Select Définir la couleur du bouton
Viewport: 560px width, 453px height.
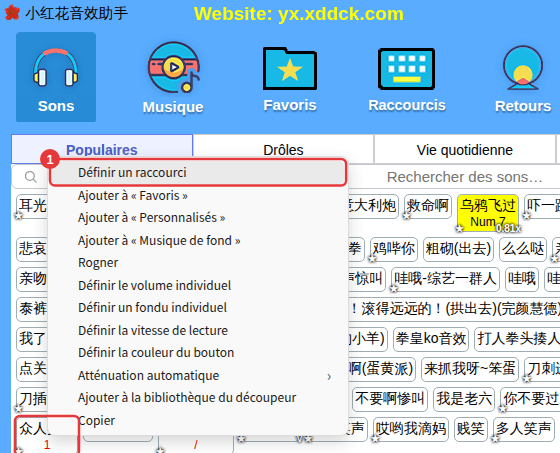(x=198, y=353)
